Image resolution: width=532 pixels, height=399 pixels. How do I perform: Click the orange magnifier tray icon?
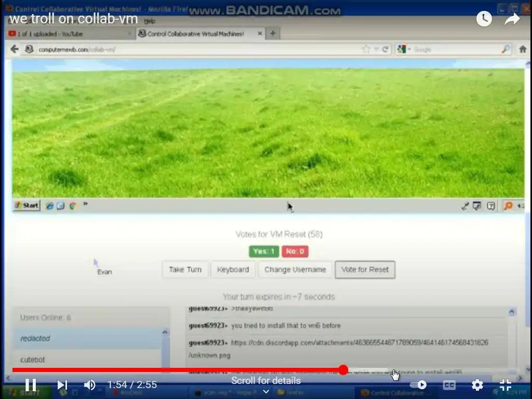[508, 206]
